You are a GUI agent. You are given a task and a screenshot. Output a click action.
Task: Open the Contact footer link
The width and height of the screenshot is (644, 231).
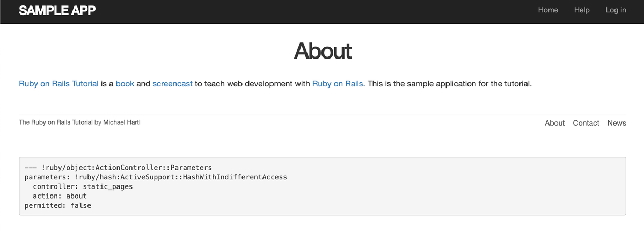point(586,123)
